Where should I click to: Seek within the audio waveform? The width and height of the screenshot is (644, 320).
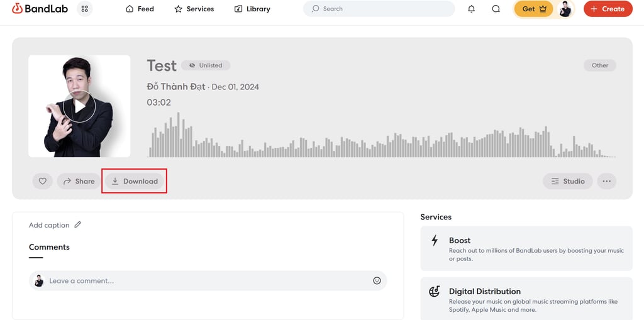[382, 135]
